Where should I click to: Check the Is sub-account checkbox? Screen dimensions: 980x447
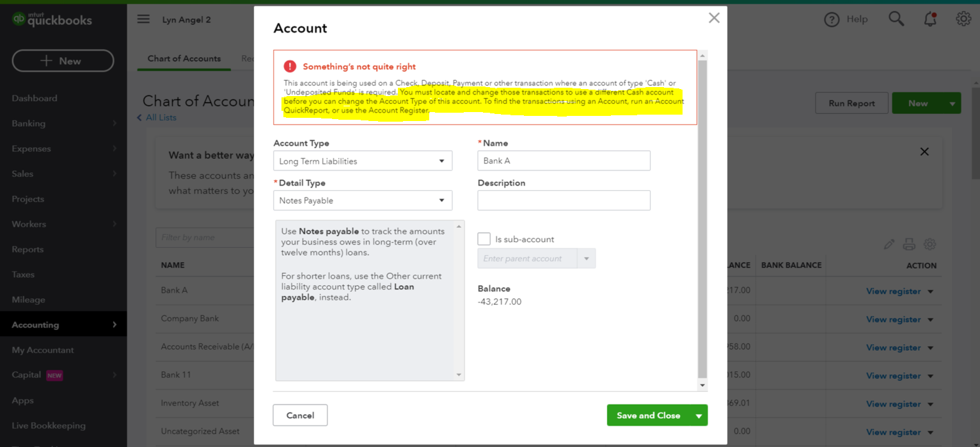click(484, 239)
